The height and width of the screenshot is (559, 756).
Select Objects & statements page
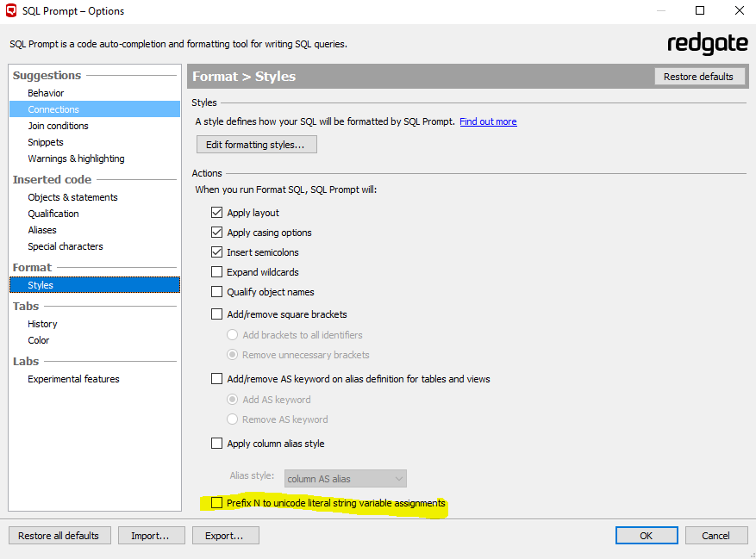tap(72, 197)
